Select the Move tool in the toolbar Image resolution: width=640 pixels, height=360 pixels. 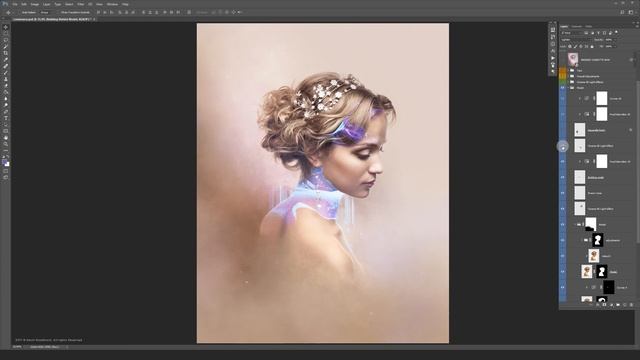pos(6,27)
